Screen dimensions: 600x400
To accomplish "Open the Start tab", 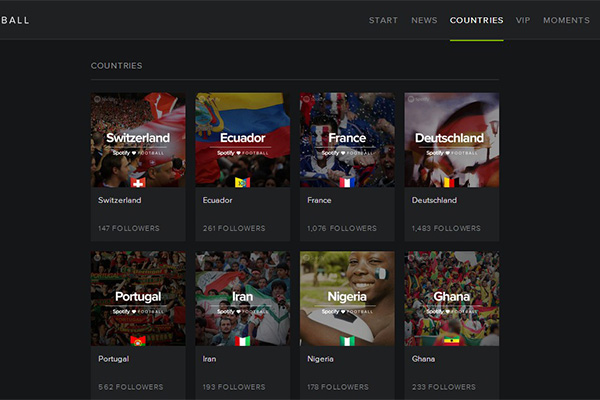I will pos(383,20).
